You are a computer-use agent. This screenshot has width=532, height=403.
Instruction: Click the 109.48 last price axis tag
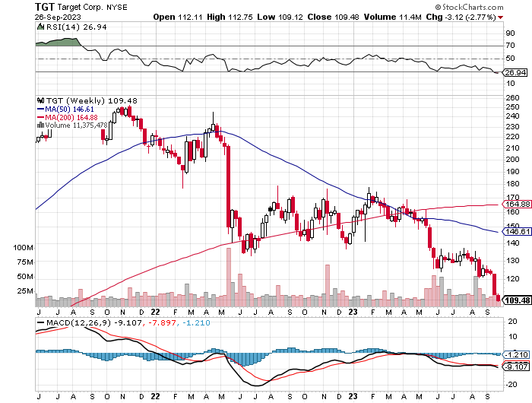pyautogui.click(x=516, y=300)
